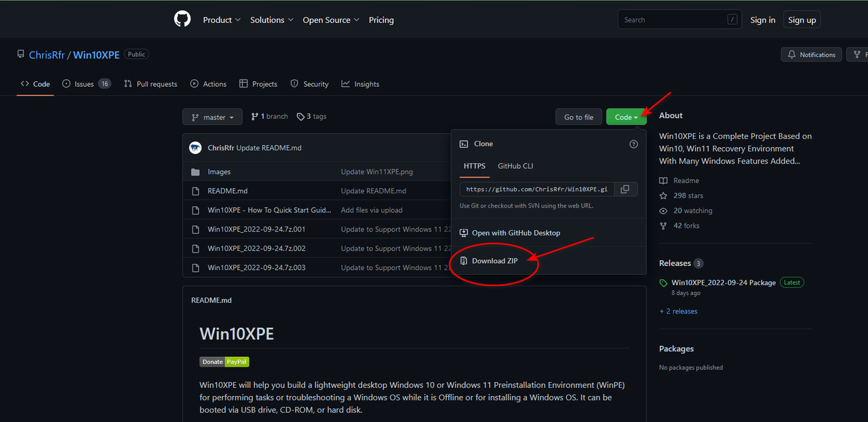The height and width of the screenshot is (422, 868).
Task: Click Download ZIP
Action: [495, 261]
